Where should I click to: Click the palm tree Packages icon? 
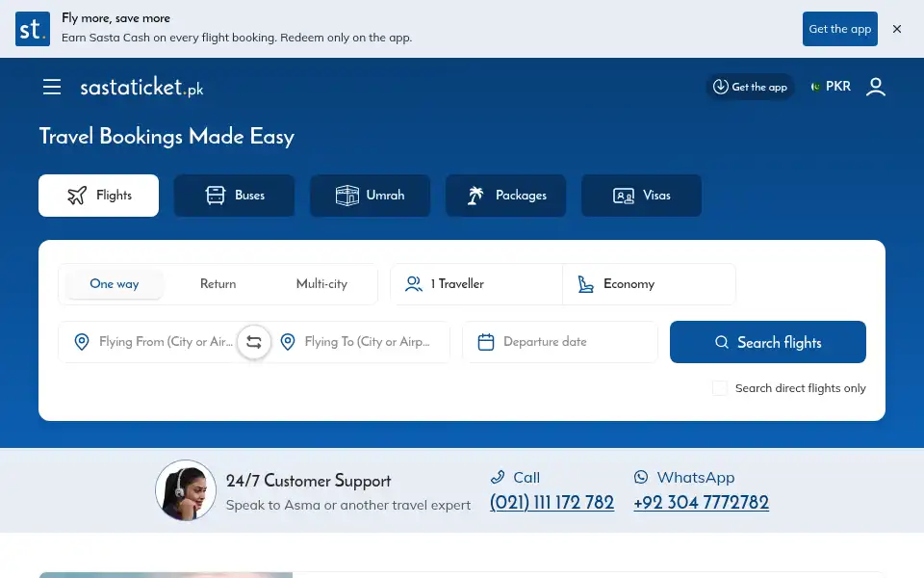pos(475,196)
